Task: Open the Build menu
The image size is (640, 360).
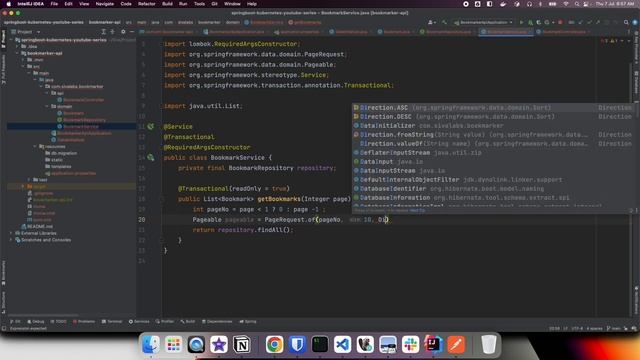Action: [x=167, y=4]
